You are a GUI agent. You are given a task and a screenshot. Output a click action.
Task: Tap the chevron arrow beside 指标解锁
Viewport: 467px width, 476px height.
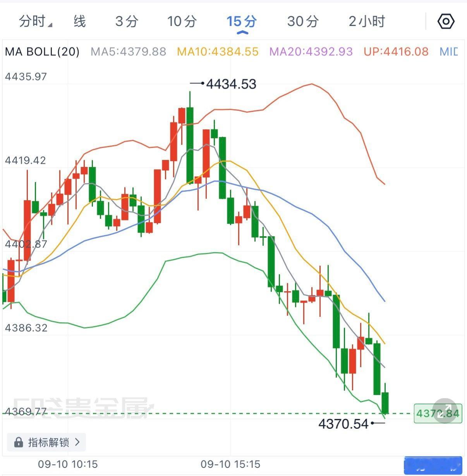pos(77,442)
